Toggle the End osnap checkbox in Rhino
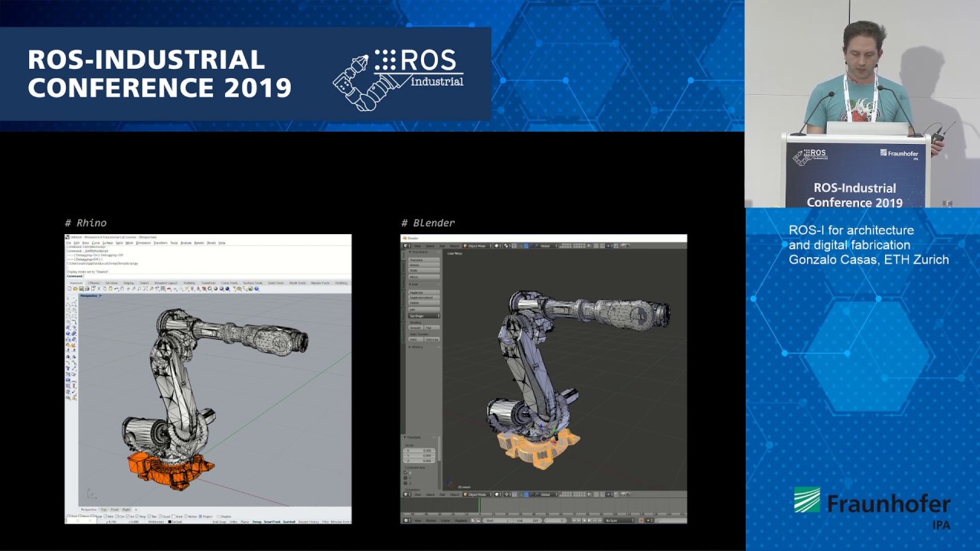The height and width of the screenshot is (551, 980). (68, 516)
